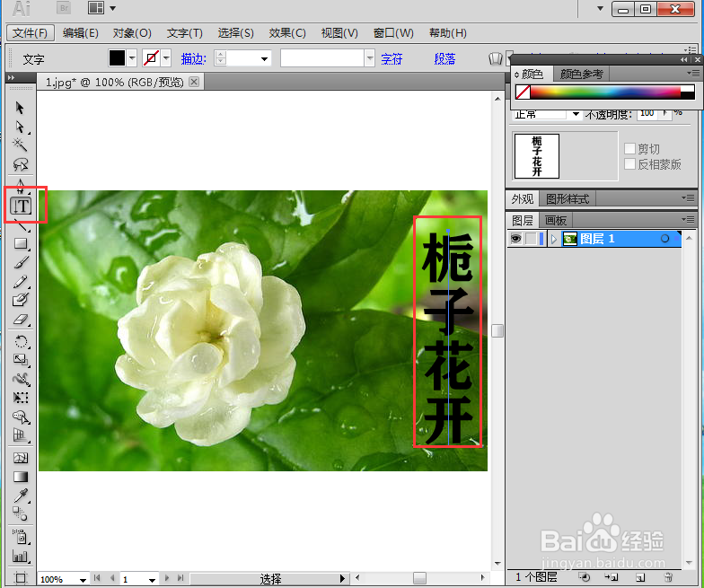This screenshot has height=588, width=704.
Task: Go to first artboard button
Action: pos(97,578)
